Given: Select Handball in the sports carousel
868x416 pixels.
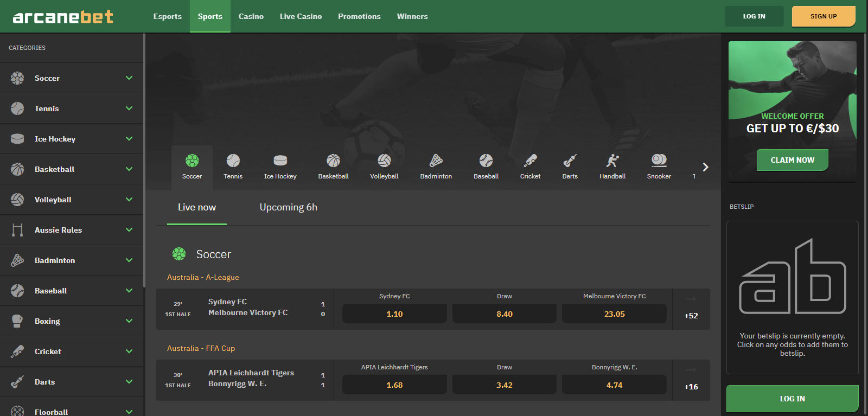Looking at the screenshot, I should coord(612,167).
